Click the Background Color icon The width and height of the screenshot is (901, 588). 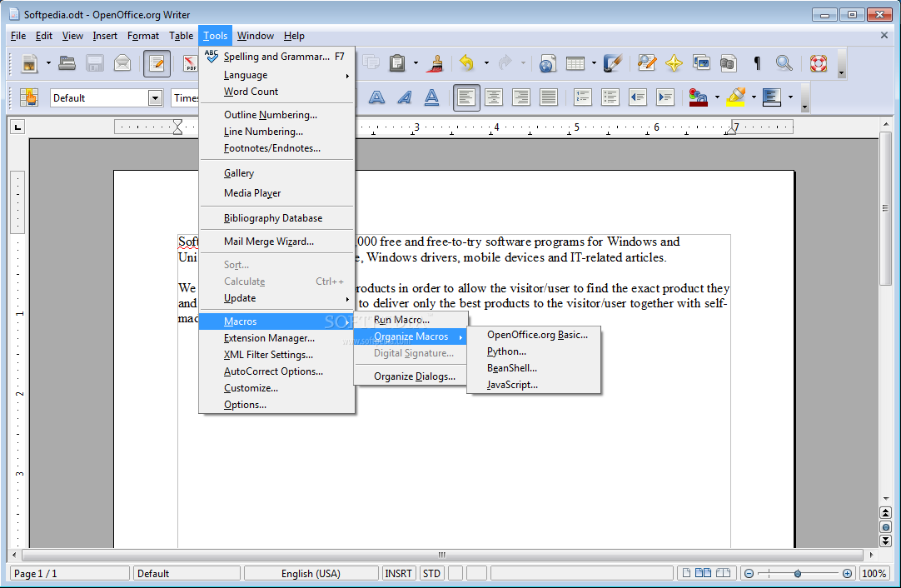(772, 97)
